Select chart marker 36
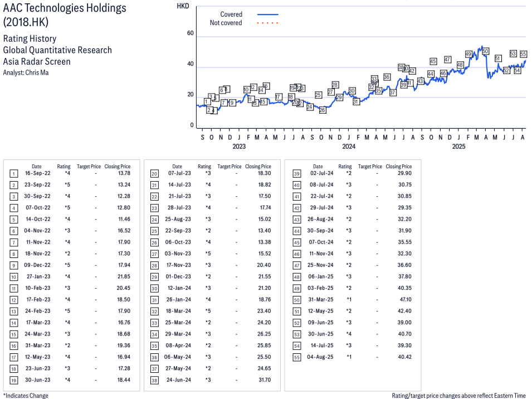Image resolution: width=532 pixels, height=399 pixels. 387,77
